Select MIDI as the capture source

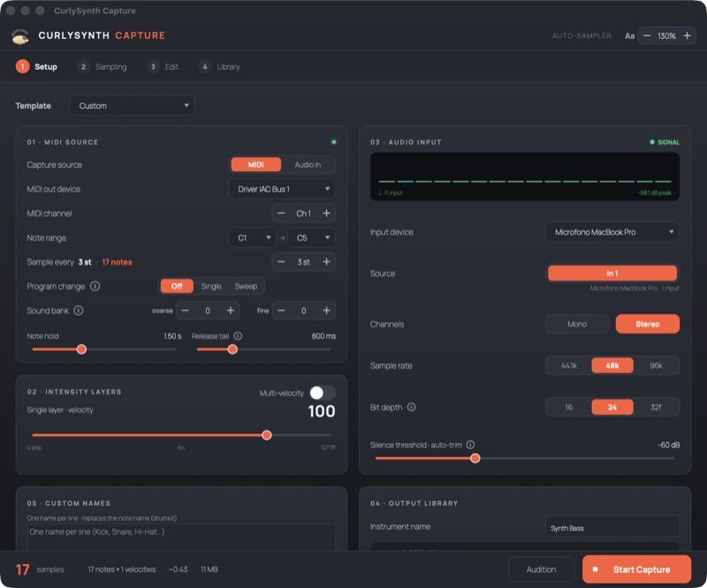pos(255,164)
